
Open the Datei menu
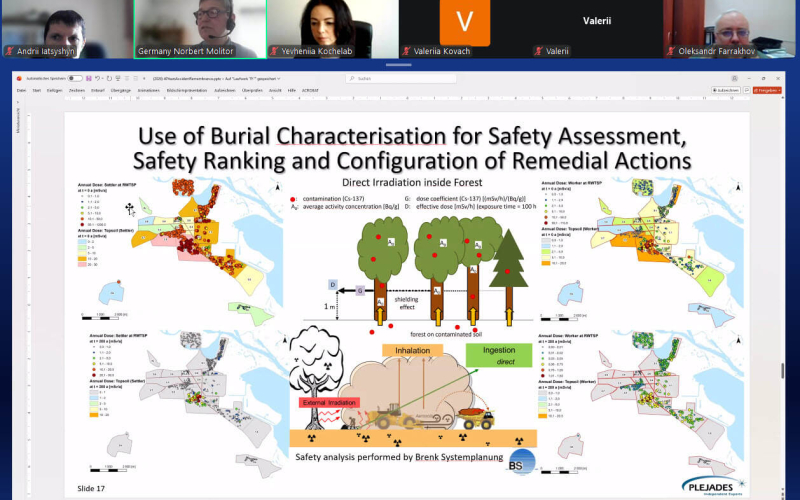point(21,90)
